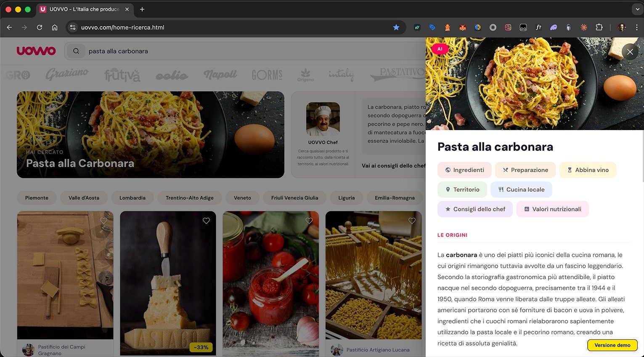Viewport: 644px width, 357px height.
Task: Open the browser home page
Action: 55,27
